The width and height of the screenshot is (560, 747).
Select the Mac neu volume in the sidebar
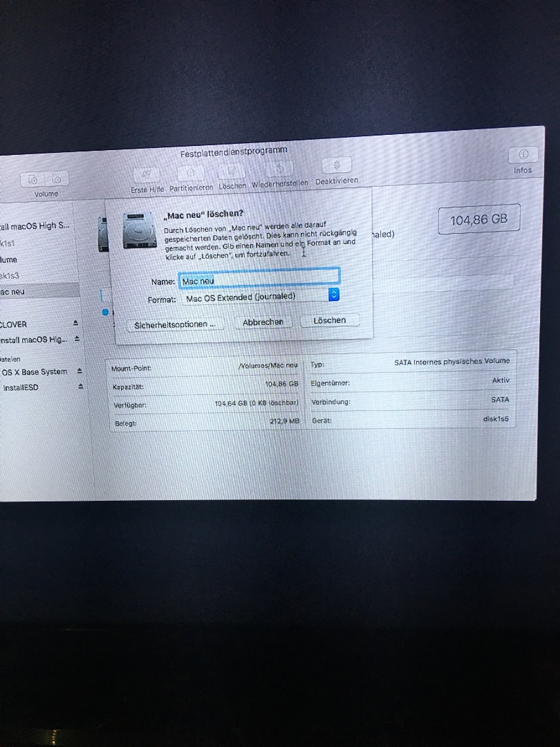pos(39,291)
